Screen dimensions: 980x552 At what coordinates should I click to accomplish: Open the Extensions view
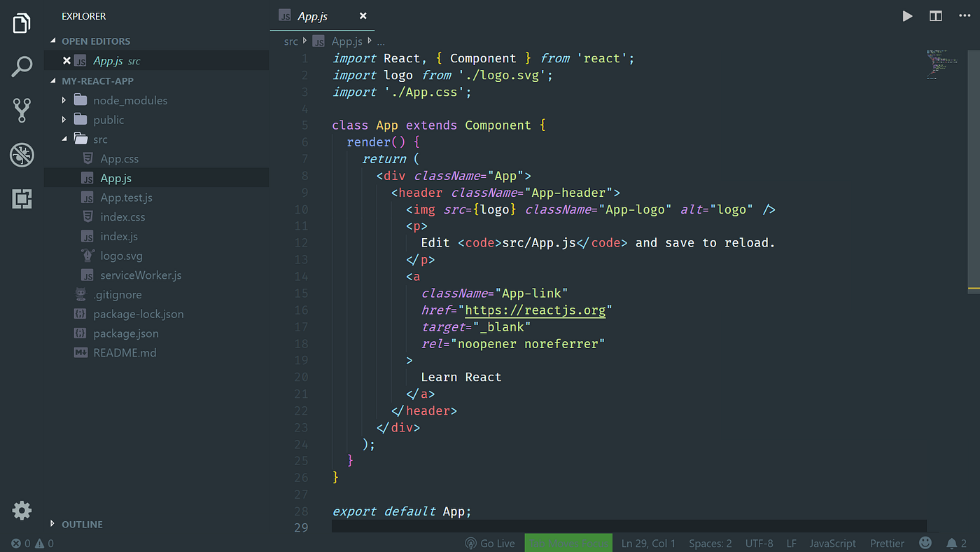point(21,199)
